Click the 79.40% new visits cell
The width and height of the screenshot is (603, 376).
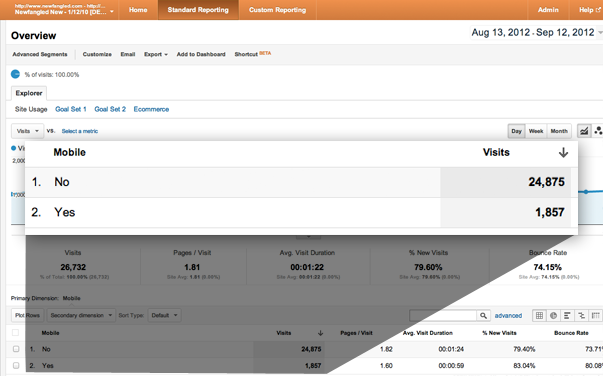click(x=524, y=349)
